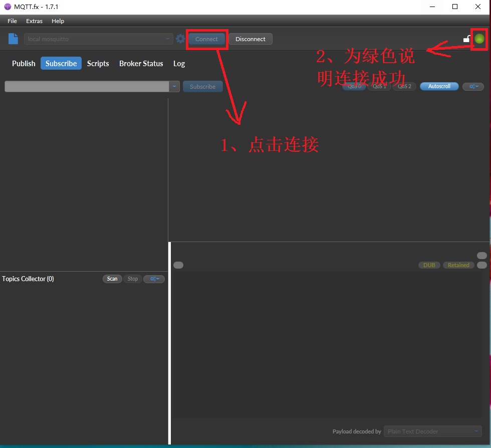Click the grey pill at message detail left
Screen dimensions: 491x448
click(x=178, y=265)
